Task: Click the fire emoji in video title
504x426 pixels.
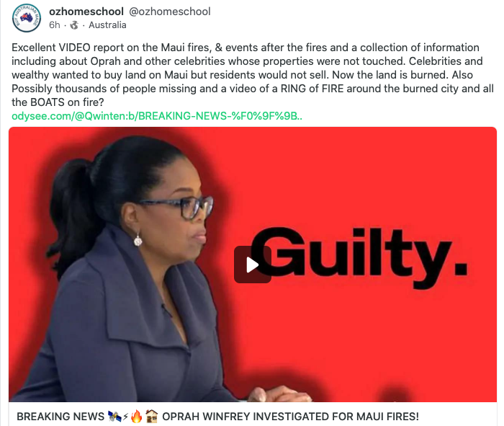Action: pos(136,417)
